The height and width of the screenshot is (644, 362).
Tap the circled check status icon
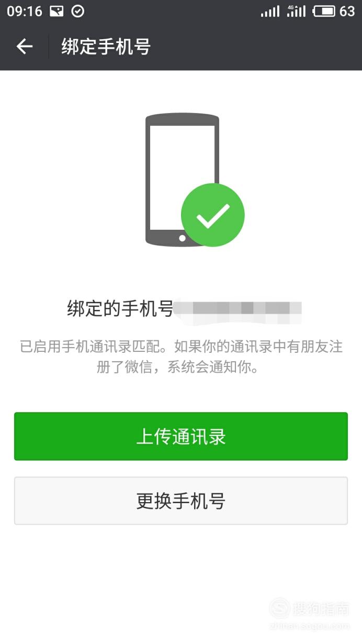coord(77,12)
